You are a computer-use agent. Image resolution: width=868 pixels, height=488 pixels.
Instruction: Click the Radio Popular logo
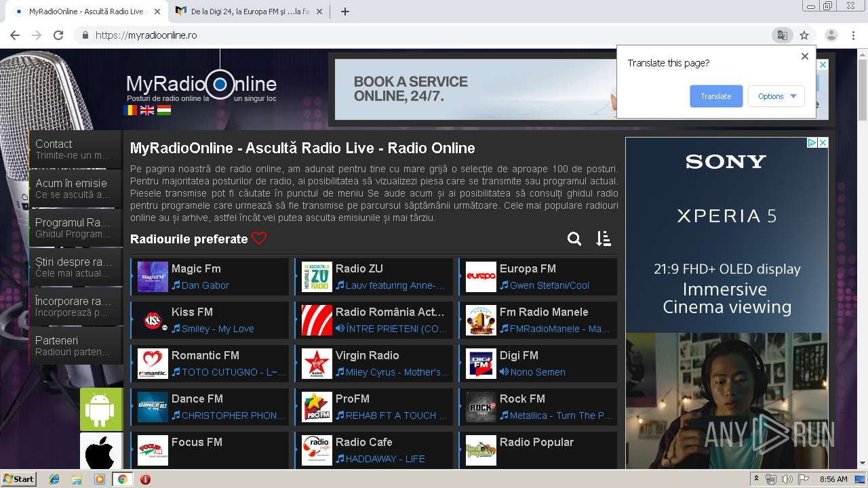(x=481, y=450)
